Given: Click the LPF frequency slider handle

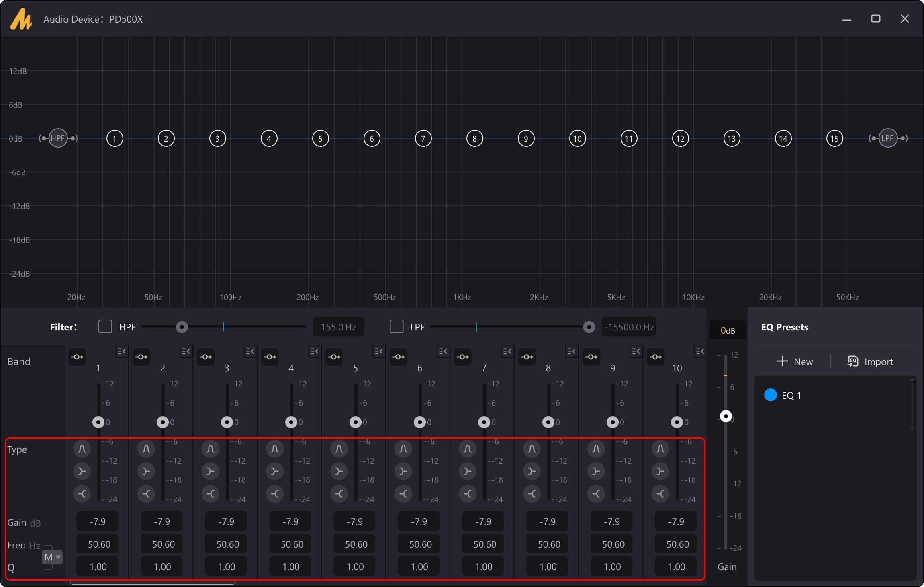Looking at the screenshot, I should pyautogui.click(x=589, y=327).
